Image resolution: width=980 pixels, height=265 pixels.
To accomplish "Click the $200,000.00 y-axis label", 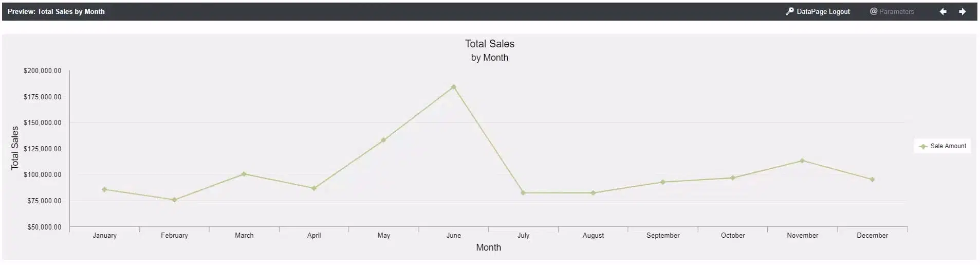I will [42, 71].
